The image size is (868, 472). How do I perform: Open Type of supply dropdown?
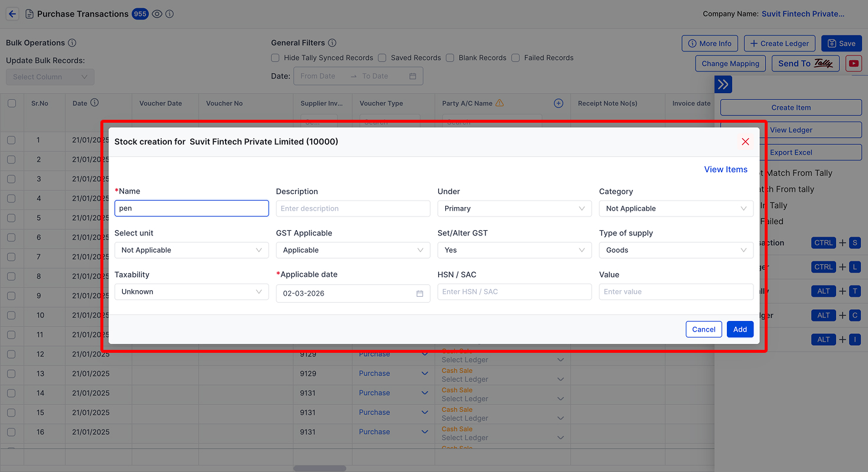(676, 250)
